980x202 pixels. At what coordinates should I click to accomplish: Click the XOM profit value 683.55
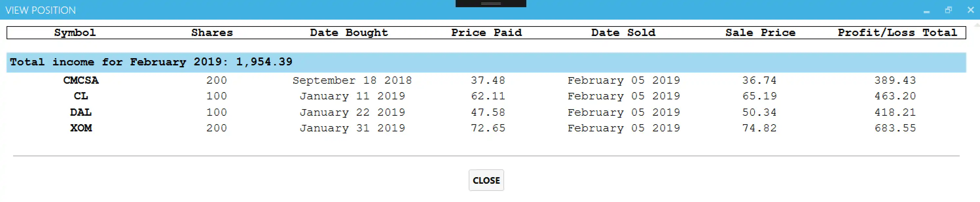[895, 128]
